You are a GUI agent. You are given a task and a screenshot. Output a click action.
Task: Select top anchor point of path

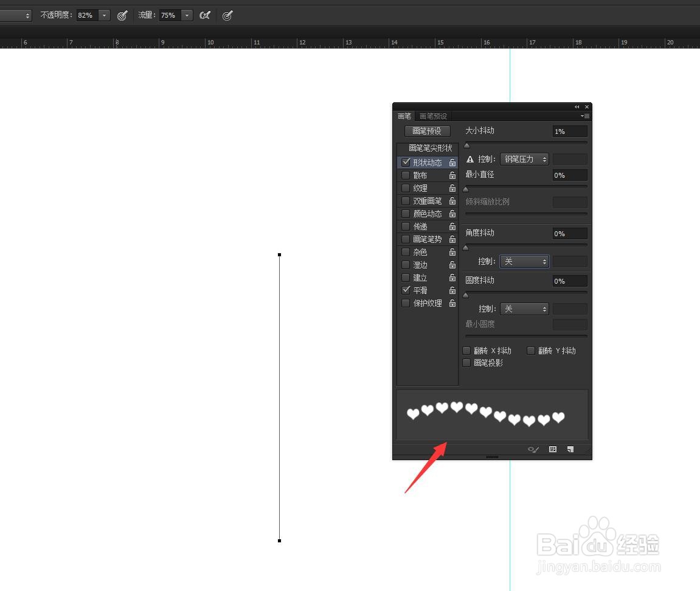pos(280,254)
